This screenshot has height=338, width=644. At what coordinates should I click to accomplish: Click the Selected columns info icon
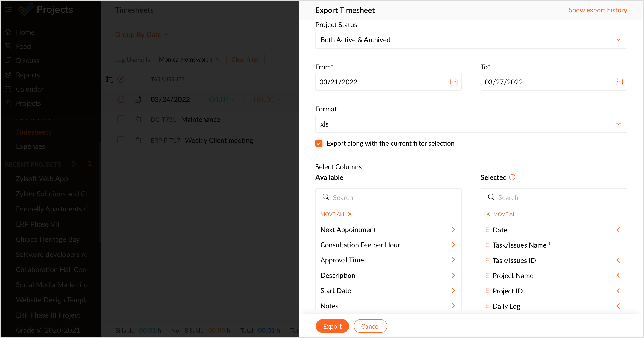click(512, 177)
